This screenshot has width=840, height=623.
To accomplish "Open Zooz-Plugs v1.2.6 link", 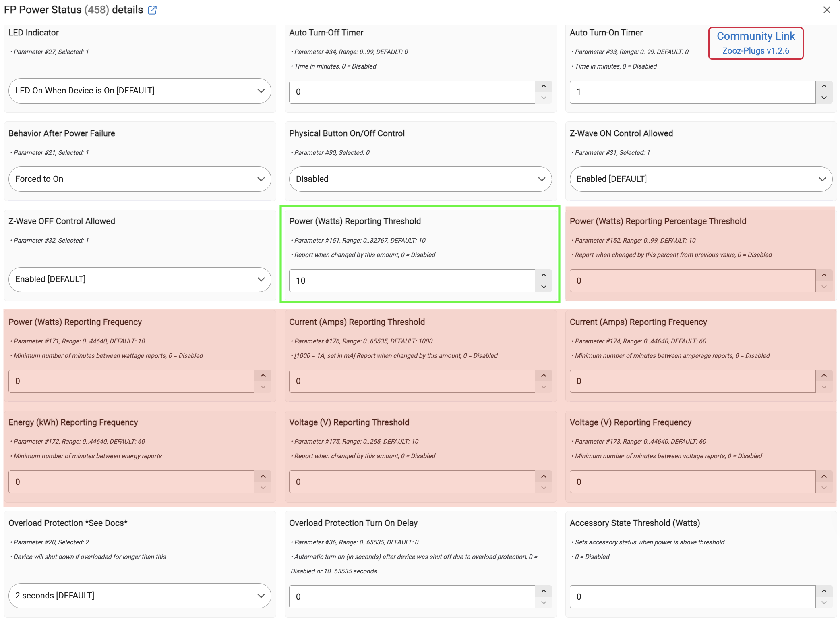I will pos(755,51).
